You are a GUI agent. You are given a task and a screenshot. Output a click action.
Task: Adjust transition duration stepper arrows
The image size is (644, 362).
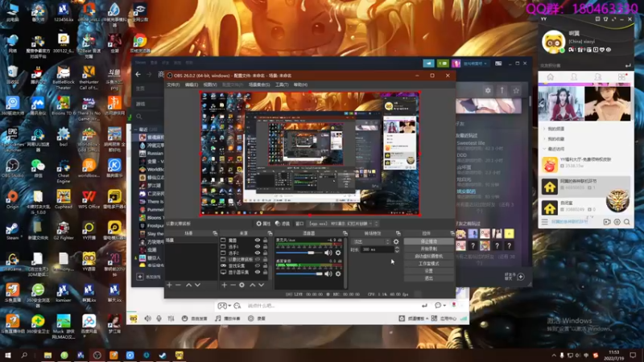pos(397,249)
